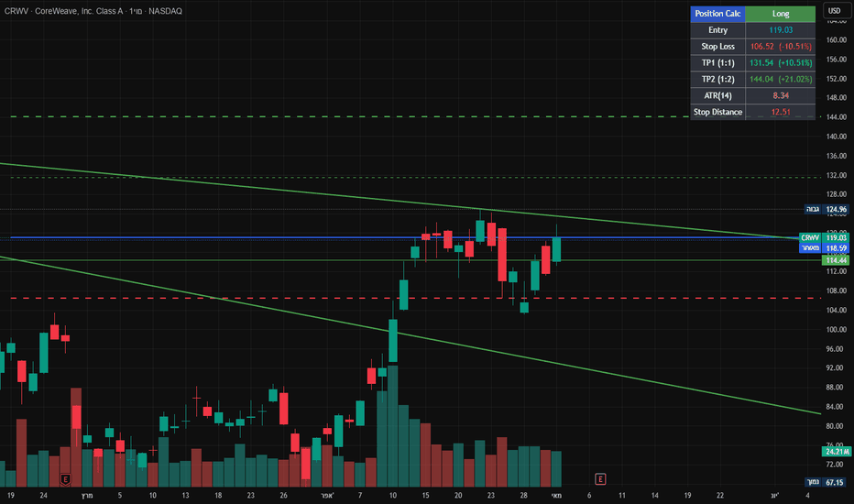The width and height of the screenshot is (854, 504).
Task: Select the 160.00 price scale label
Action: click(x=836, y=39)
